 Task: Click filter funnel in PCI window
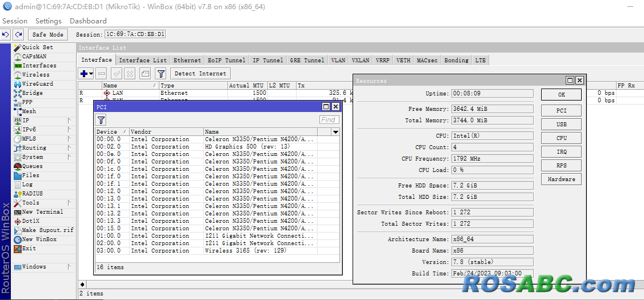[x=101, y=120]
